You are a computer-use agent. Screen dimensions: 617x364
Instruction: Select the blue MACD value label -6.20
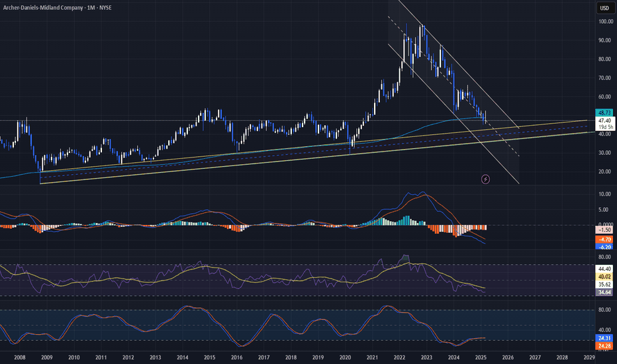604,247
